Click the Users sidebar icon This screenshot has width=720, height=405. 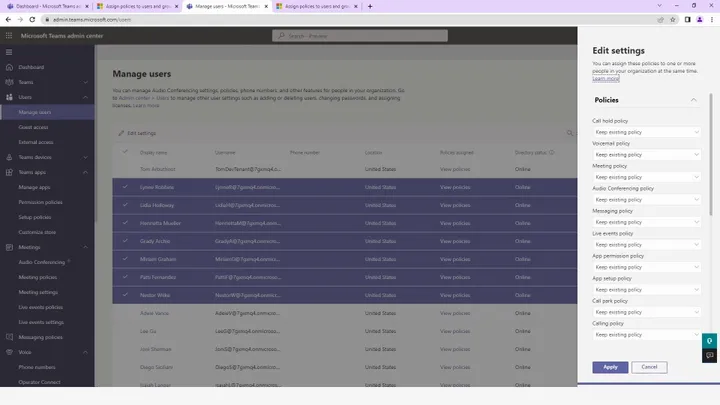point(9,97)
